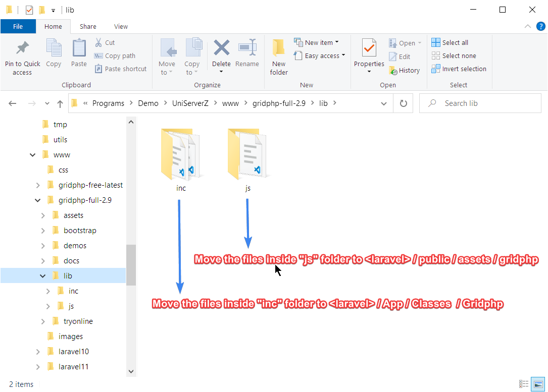Click the Cut scissors icon
548x392 pixels.
tap(98, 43)
